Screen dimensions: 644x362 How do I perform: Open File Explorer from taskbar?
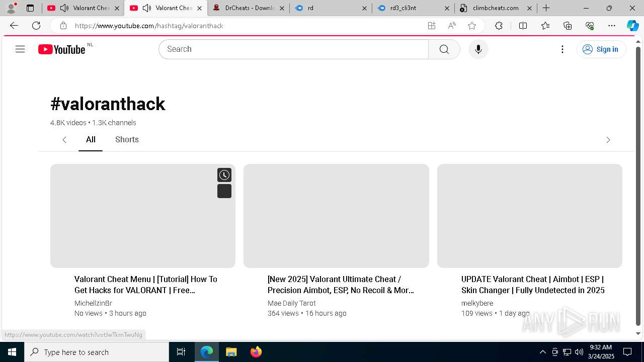(x=231, y=352)
